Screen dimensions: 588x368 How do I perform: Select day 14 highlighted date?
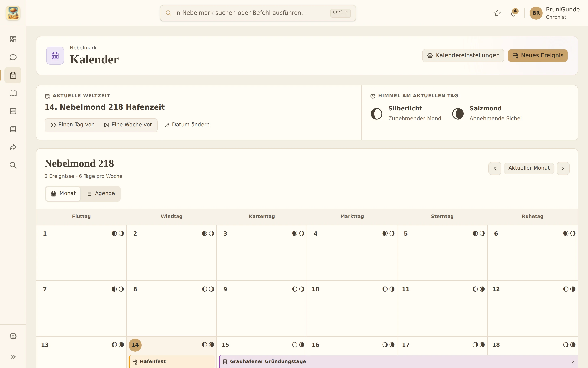click(135, 345)
